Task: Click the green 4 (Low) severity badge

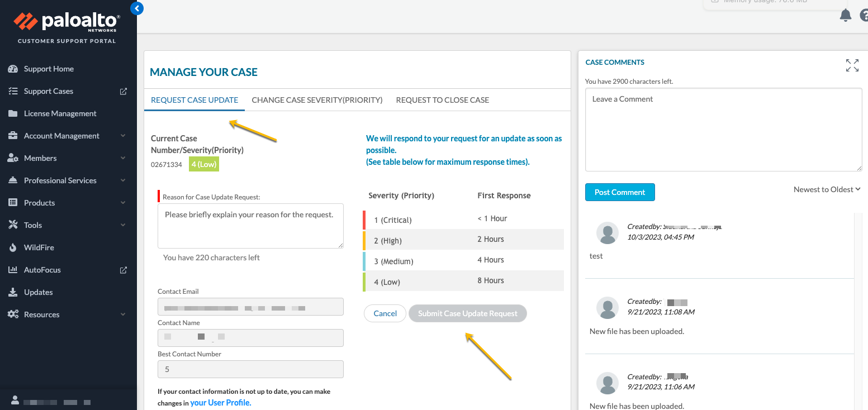Action: click(203, 164)
